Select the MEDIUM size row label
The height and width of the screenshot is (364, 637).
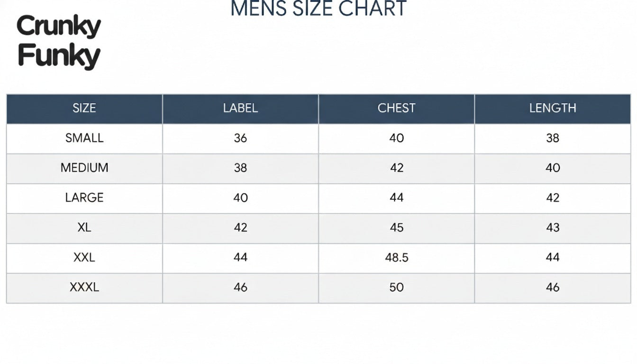(84, 168)
